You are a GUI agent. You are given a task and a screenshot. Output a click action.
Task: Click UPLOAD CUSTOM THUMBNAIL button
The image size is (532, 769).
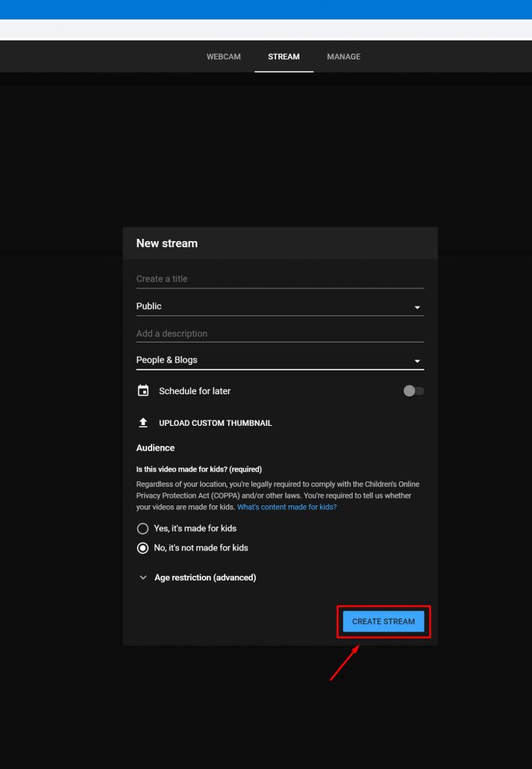(x=215, y=423)
